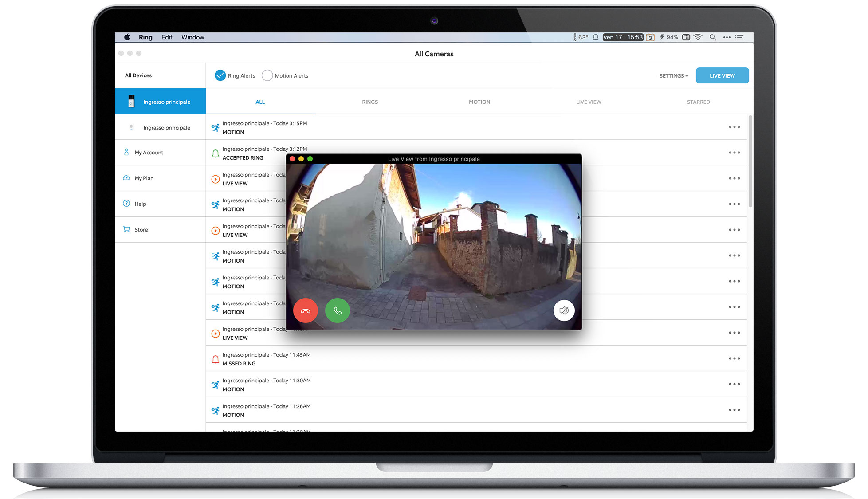Click the camera device icon for Ingrasso principale
The image size is (868, 499).
(x=131, y=127)
